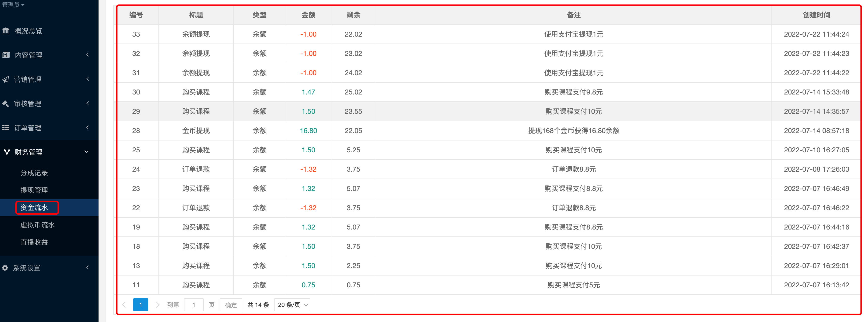Click timestamp 2022-07-22 11:44:24
The width and height of the screenshot is (868, 322).
[817, 34]
